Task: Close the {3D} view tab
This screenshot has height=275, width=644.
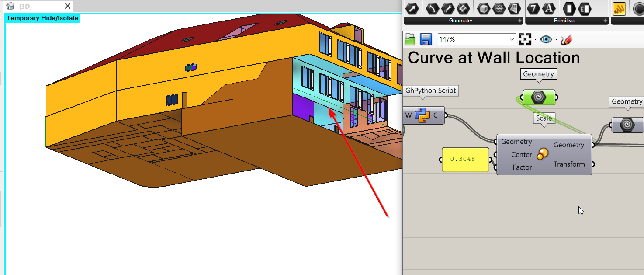Action: coord(67,6)
